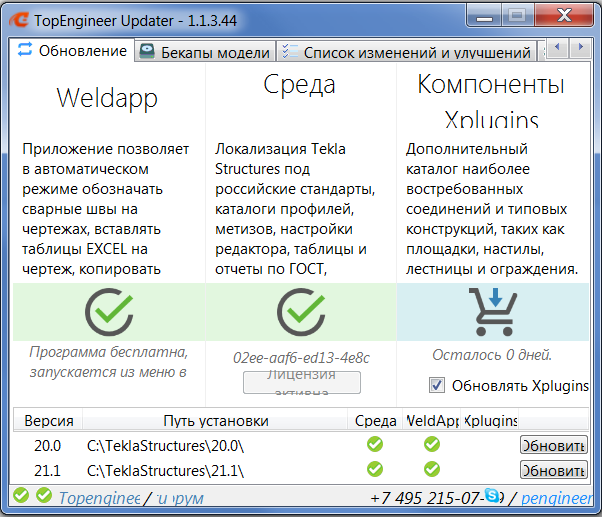Select version cell 20.0
Screen dimensions: 602x517
click(47, 446)
